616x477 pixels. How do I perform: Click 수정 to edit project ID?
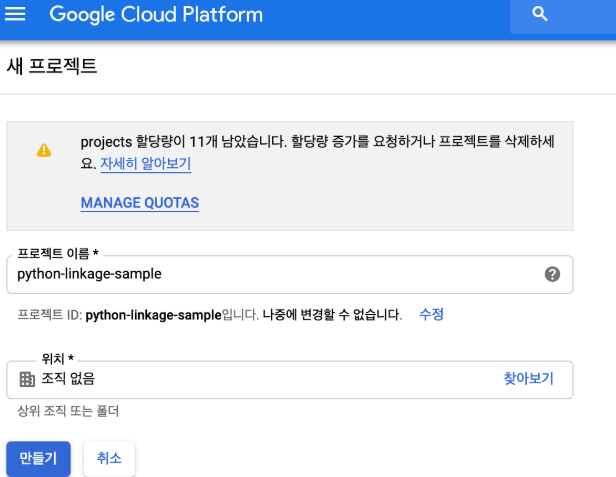click(431, 314)
